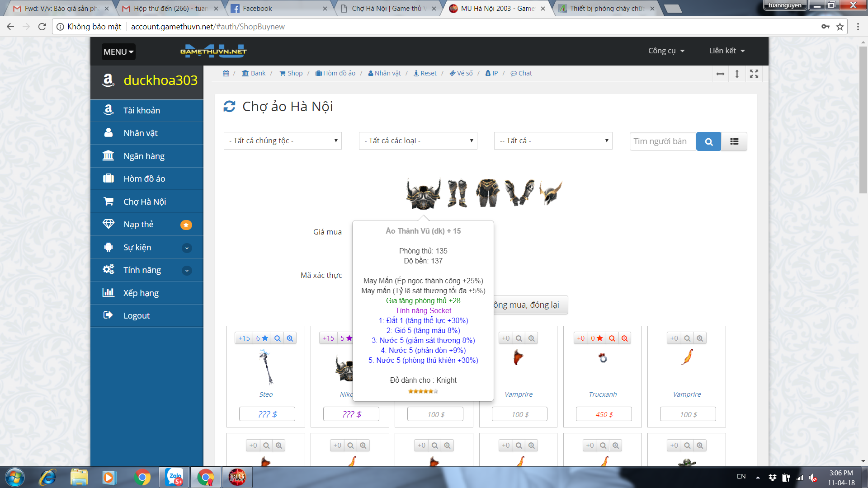Click the browser bookmark star icon
Viewport: 868px width, 488px height.
(x=840, y=27)
